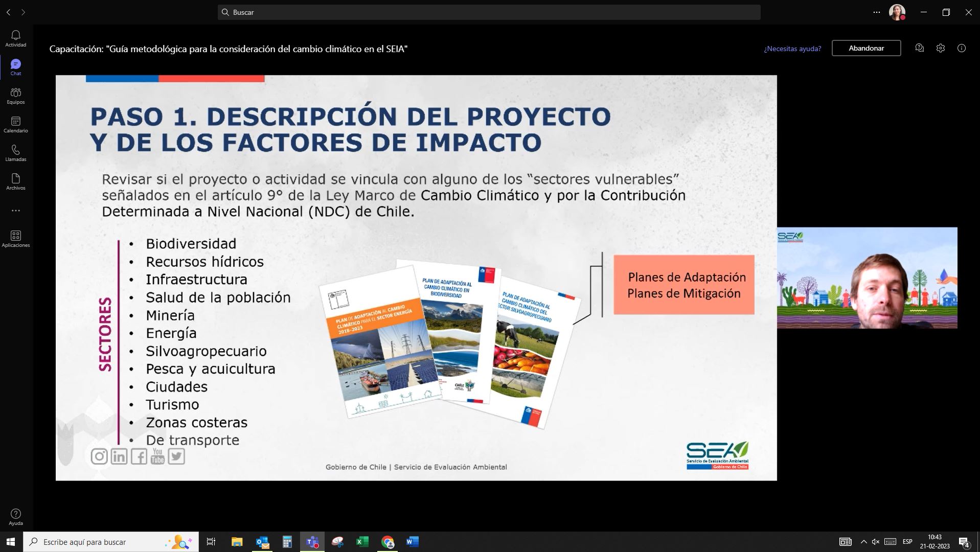Open Llamadas calls section
980x552 pixels.
[16, 153]
